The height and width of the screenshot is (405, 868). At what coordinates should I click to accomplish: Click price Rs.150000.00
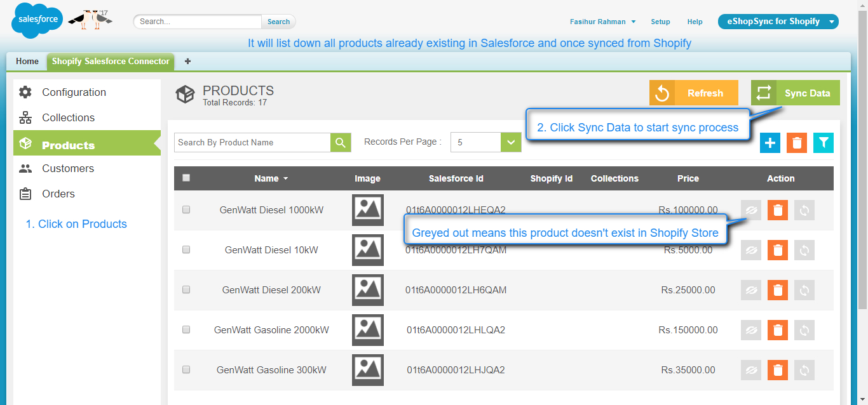(x=688, y=330)
